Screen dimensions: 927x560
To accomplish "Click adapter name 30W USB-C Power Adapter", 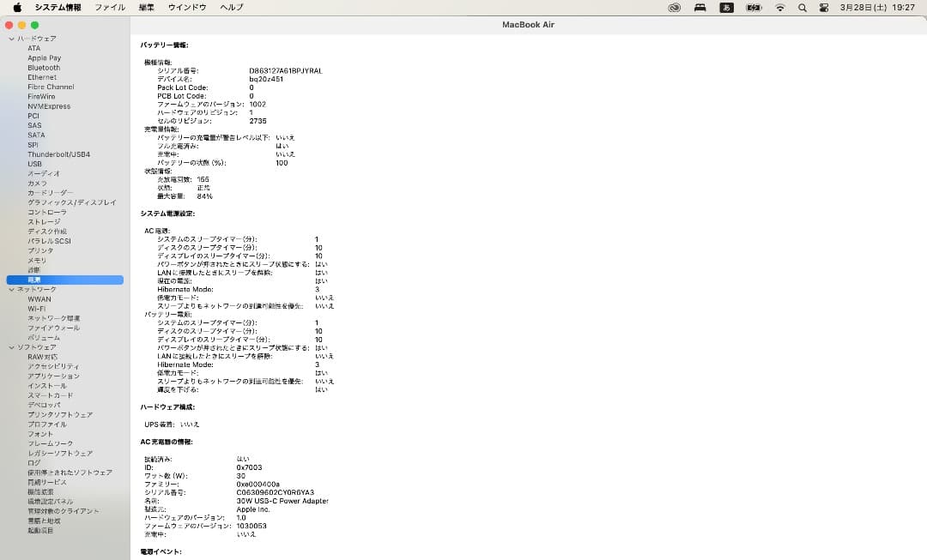I will click(x=282, y=501).
